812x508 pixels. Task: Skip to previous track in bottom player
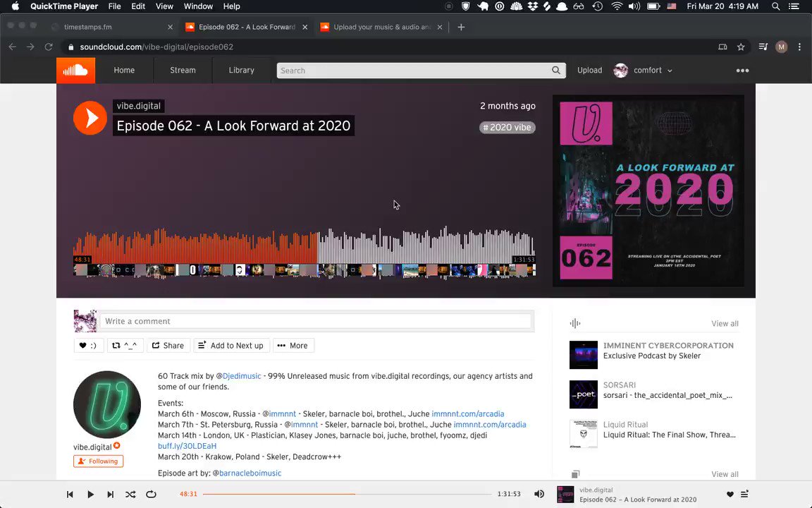point(70,494)
